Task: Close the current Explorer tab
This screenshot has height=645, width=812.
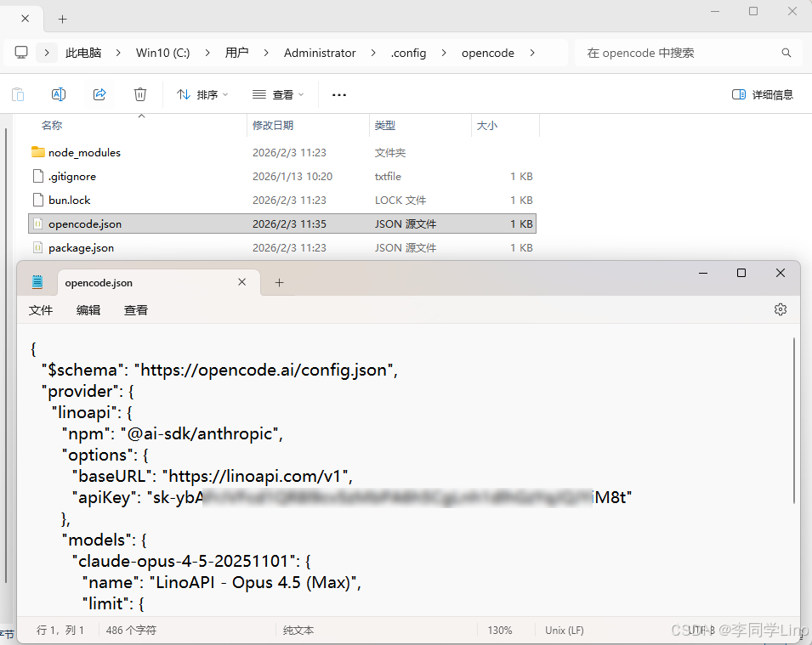Action: (x=25, y=19)
